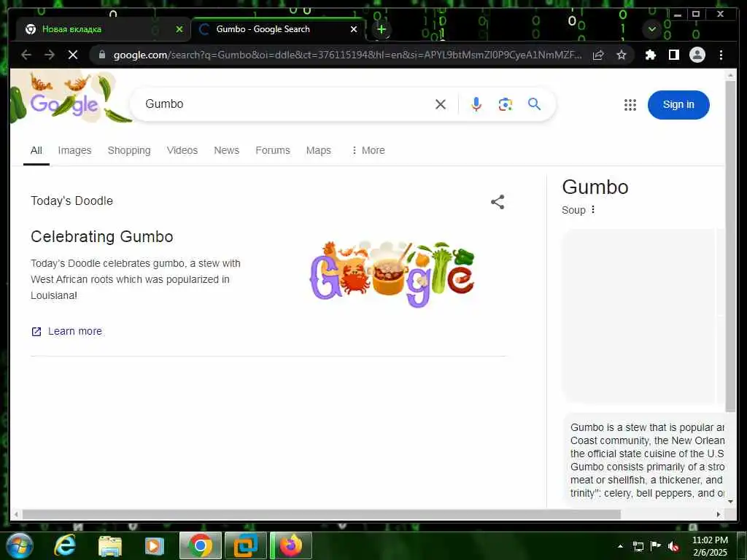Open the Extensions puzzle icon
The height and width of the screenshot is (560, 747).
coord(651,55)
